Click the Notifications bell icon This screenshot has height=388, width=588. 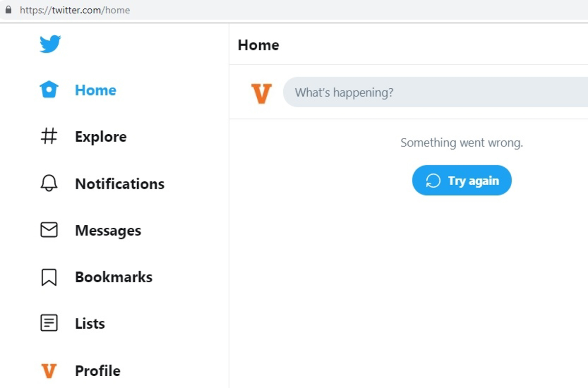[49, 183]
